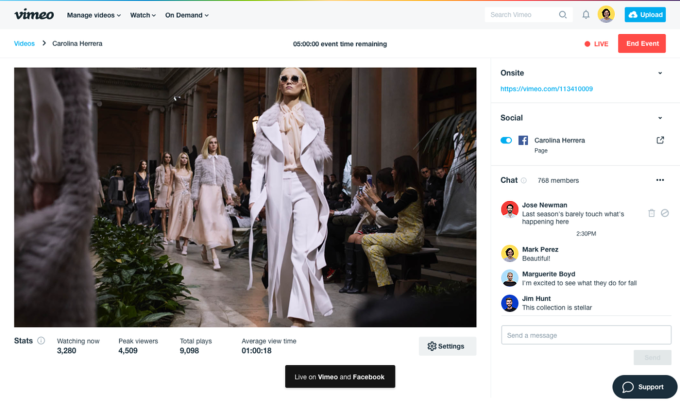Image resolution: width=680 pixels, height=401 pixels.
Task: Click Marguerite Boyd's avatar
Action: pos(510,278)
